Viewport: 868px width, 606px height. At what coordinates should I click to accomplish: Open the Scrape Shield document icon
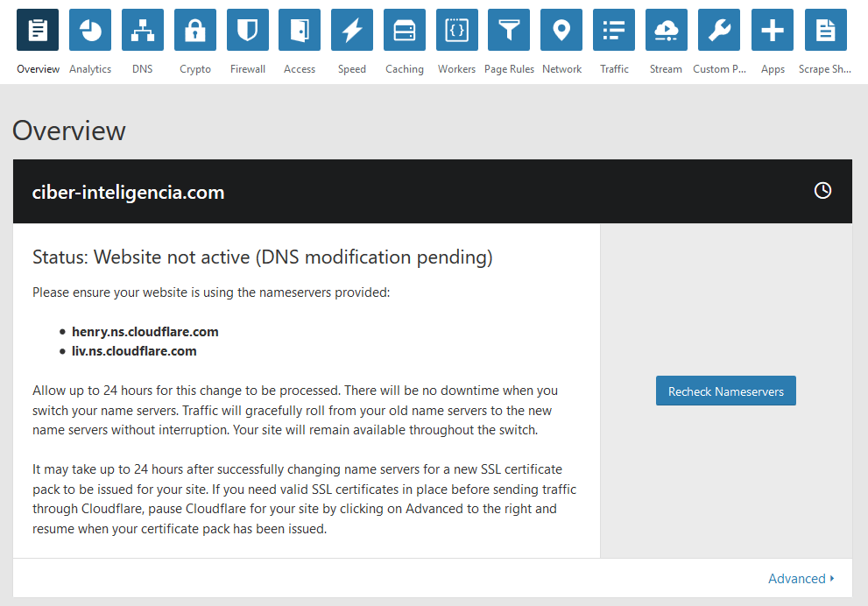(825, 30)
